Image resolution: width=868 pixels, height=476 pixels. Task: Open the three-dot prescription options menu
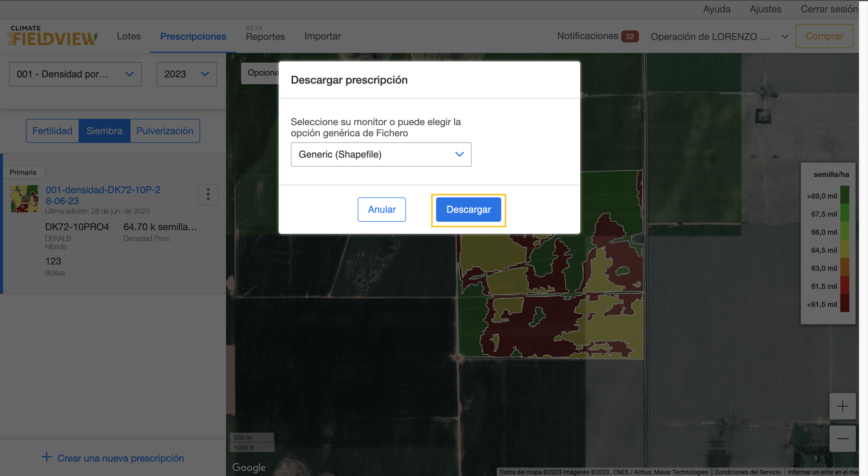(208, 194)
